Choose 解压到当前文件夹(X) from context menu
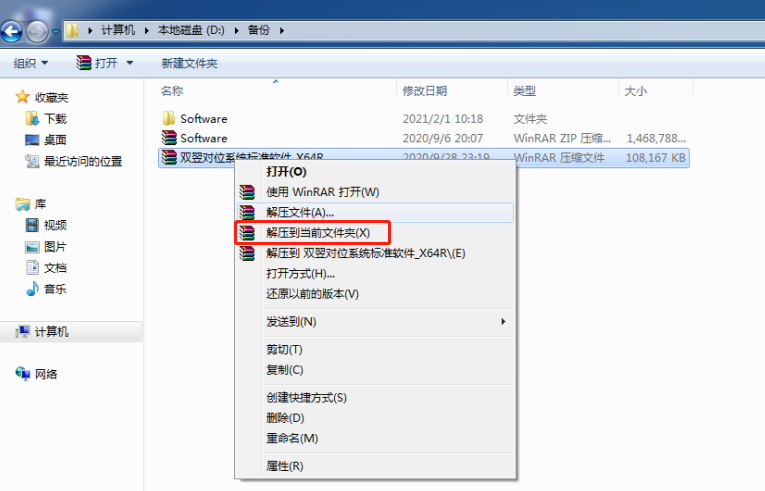Viewport: 765px width, 491px height. (x=318, y=233)
